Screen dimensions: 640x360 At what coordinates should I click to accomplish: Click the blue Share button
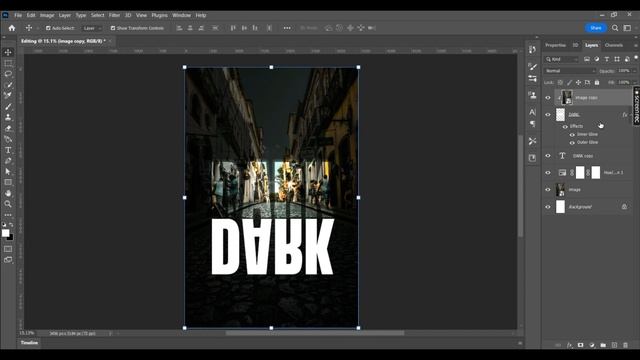click(x=596, y=28)
